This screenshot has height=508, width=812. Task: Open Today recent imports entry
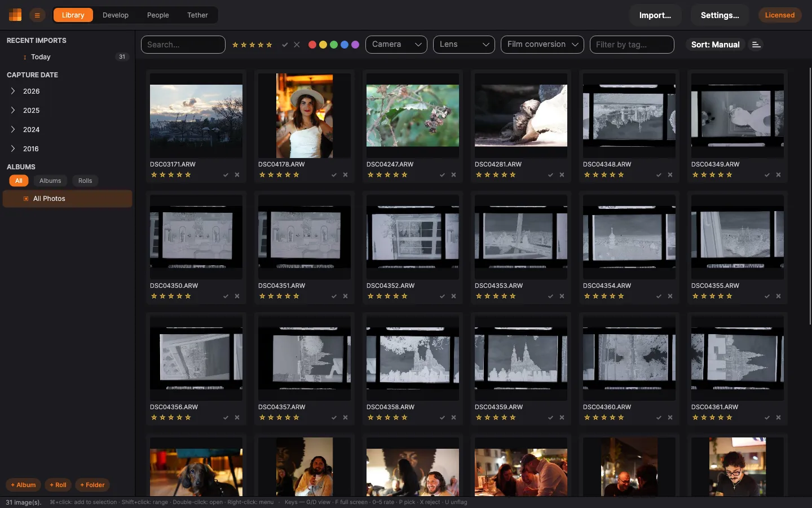(x=68, y=57)
